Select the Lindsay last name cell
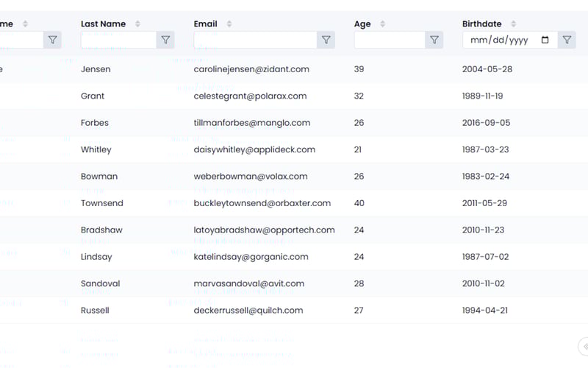 (x=96, y=257)
